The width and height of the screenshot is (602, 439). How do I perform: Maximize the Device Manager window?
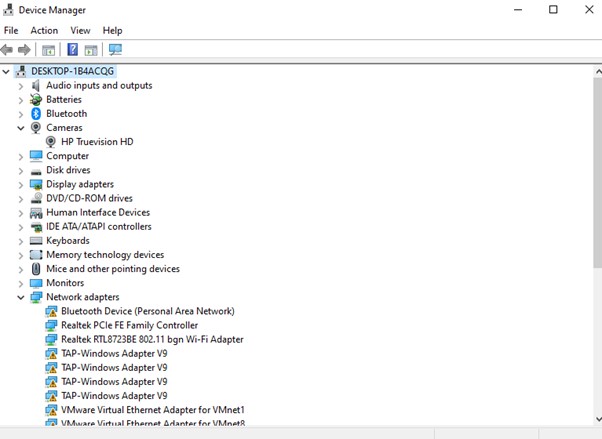pyautogui.click(x=553, y=10)
